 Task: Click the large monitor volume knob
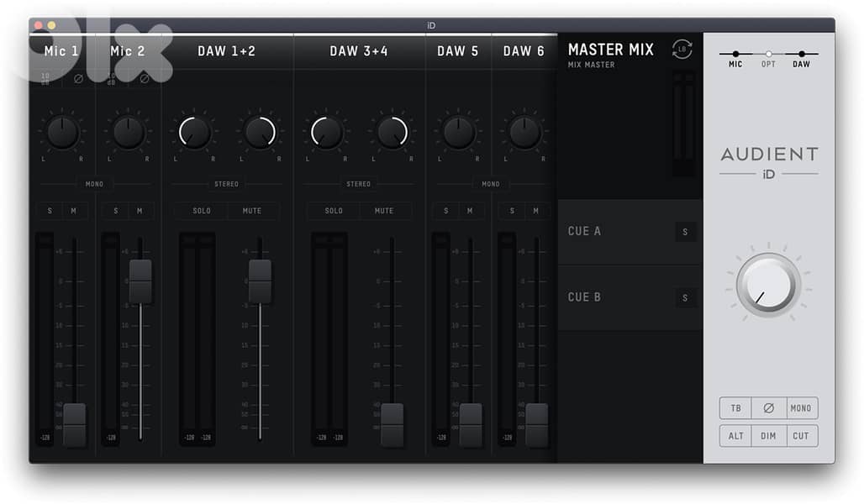tap(769, 286)
